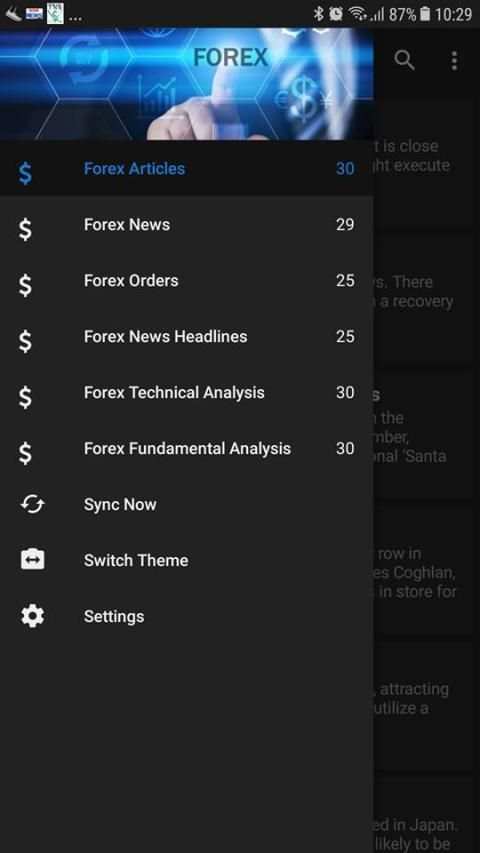Tap the Wi-Fi signal status icon
This screenshot has height=853, width=480.
358,14
